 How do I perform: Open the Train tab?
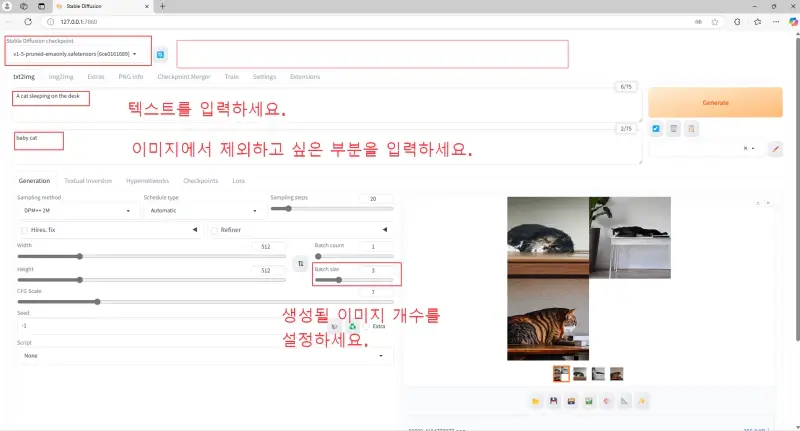(232, 77)
